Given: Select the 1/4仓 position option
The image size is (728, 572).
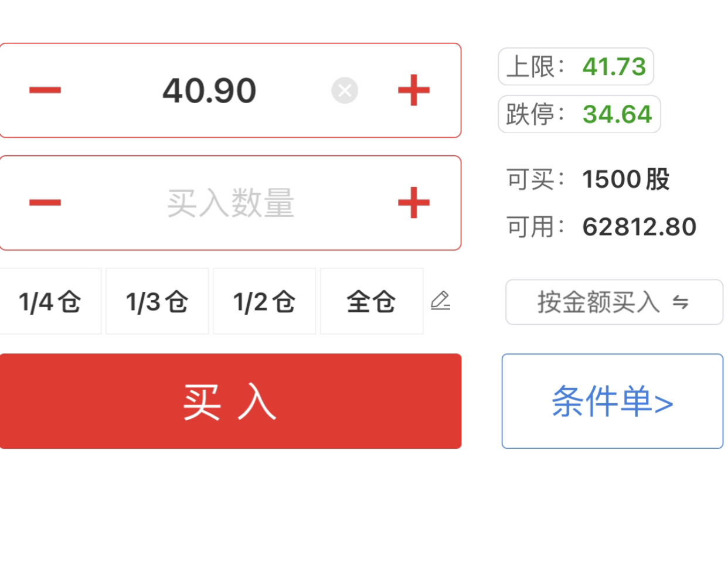Looking at the screenshot, I should point(50,301).
